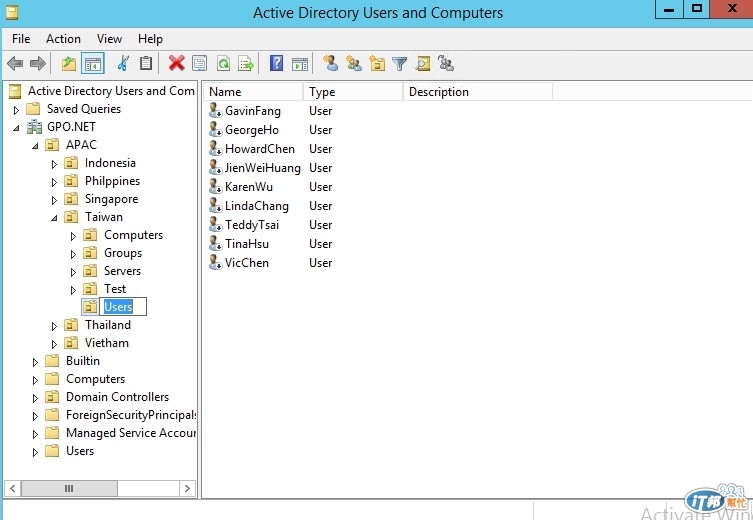The image size is (753, 520).
Task: Open the Action menu
Action: [x=63, y=39]
